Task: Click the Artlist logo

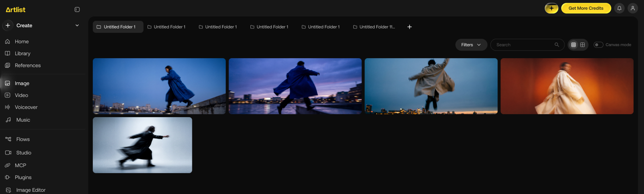Action: point(16,9)
